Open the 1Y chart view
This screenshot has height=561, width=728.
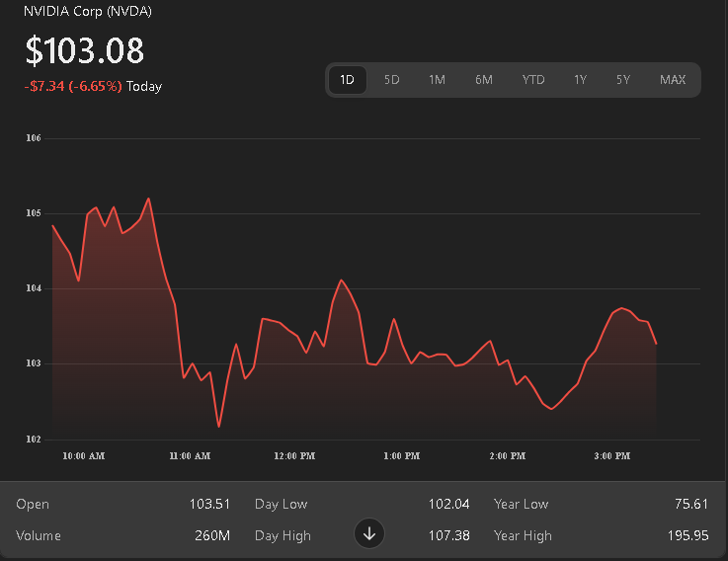[x=581, y=80]
